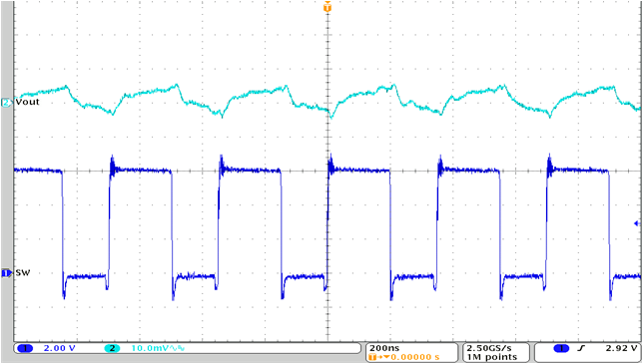The image size is (643, 364).
Task: Select the channel 2 ground marker beside Vout
Action: coord(7,103)
